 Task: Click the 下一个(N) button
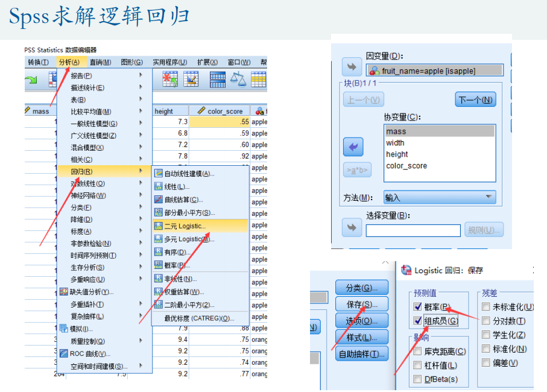(x=475, y=100)
